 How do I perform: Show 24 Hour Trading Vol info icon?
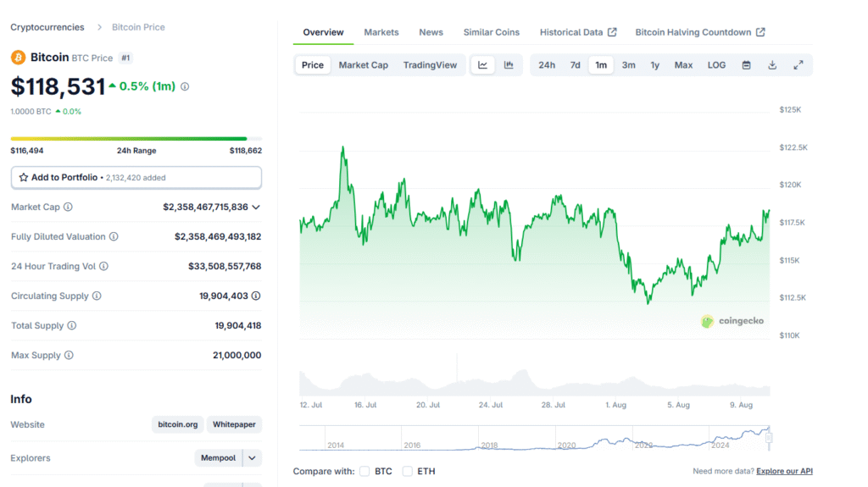[103, 266]
